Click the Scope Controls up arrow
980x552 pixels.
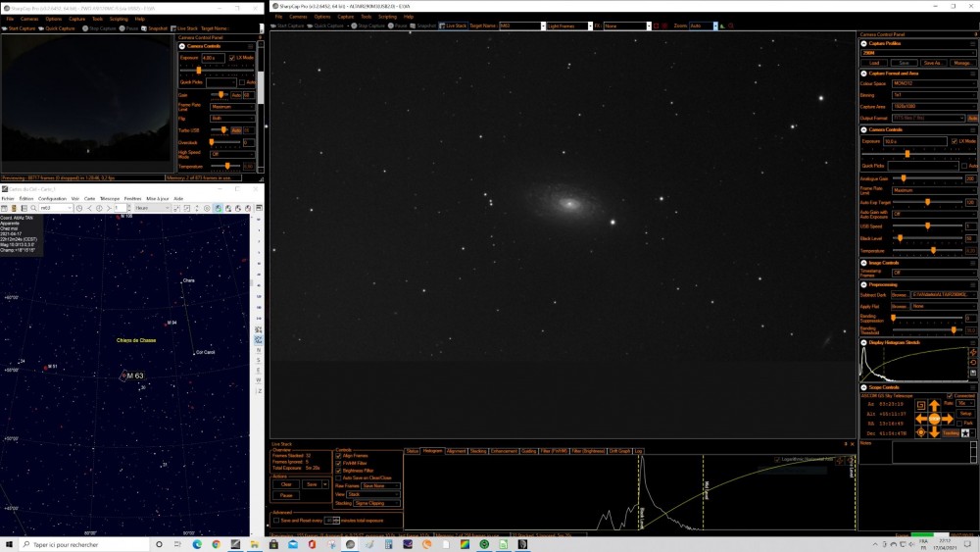click(x=934, y=406)
